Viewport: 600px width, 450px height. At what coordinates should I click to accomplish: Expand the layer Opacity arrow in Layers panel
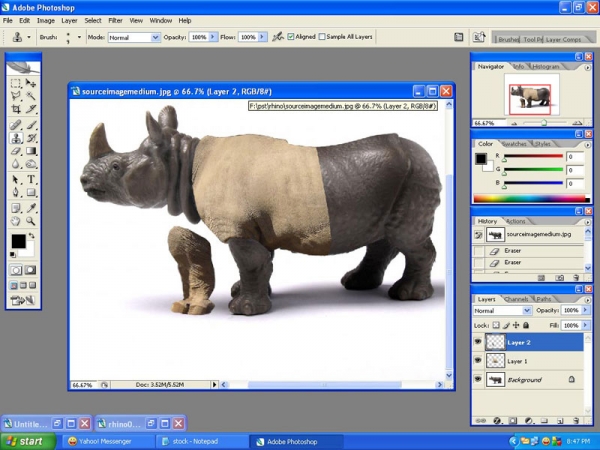pyautogui.click(x=585, y=310)
